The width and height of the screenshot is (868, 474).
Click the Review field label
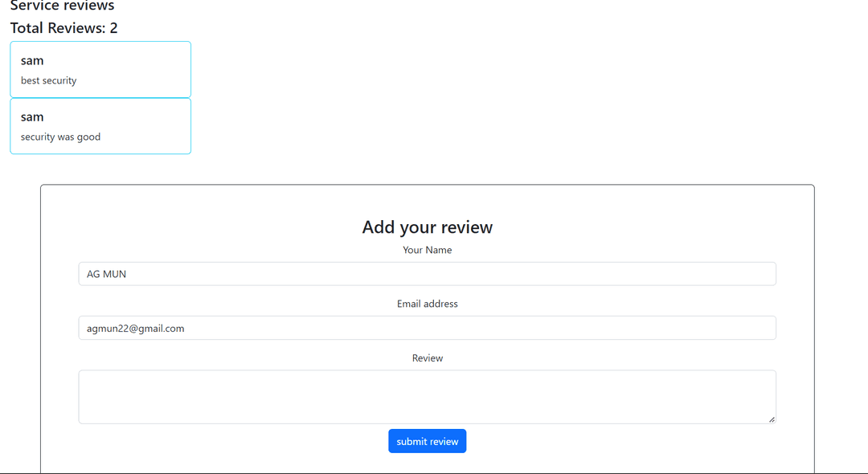click(427, 358)
